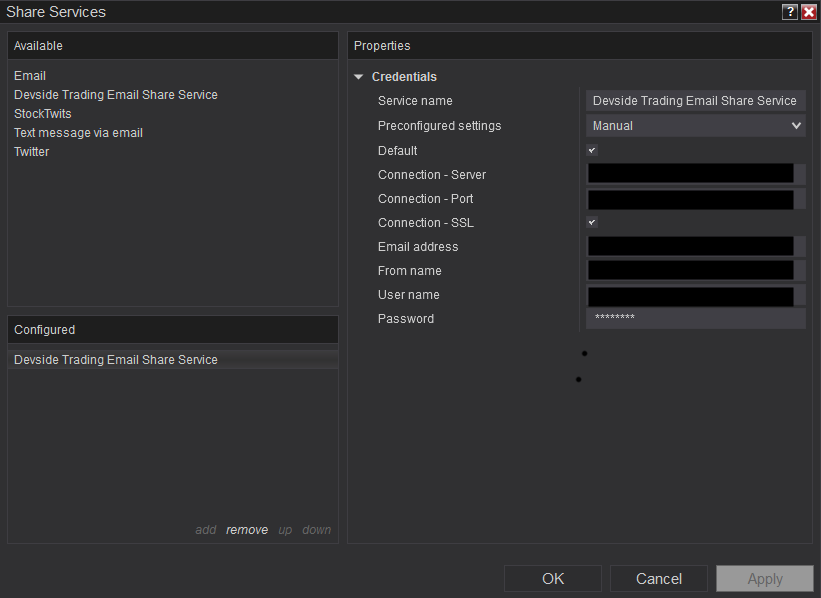The image size is (821, 598).
Task: Click the remove link
Action: 247,530
